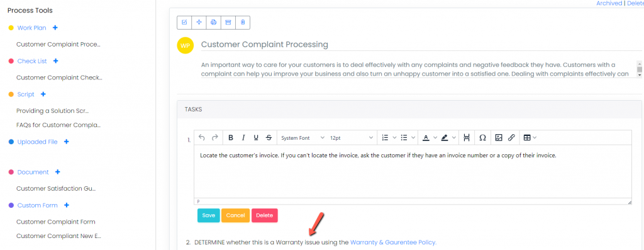Click Cancel button
Screen dimensions: 644x250
[235, 215]
